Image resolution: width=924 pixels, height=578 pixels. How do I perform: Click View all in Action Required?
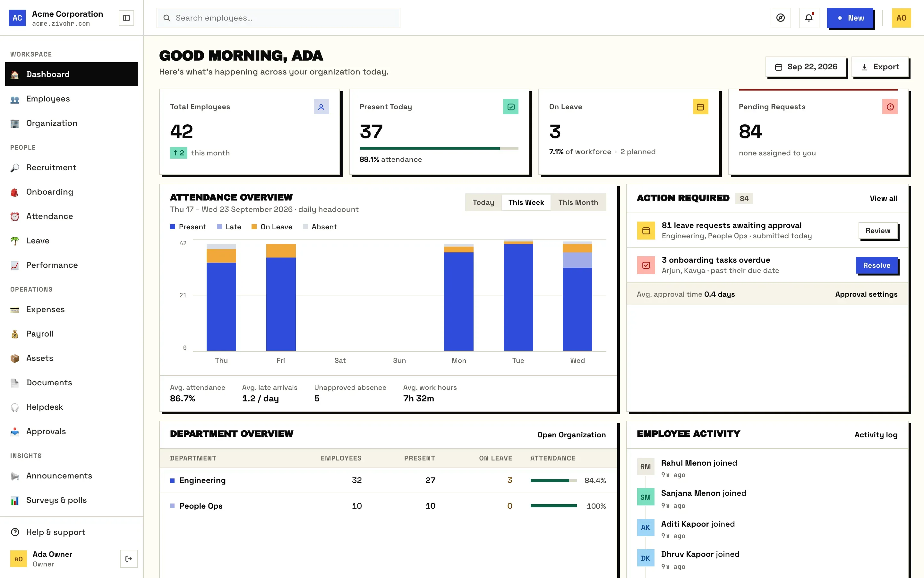coord(884,198)
